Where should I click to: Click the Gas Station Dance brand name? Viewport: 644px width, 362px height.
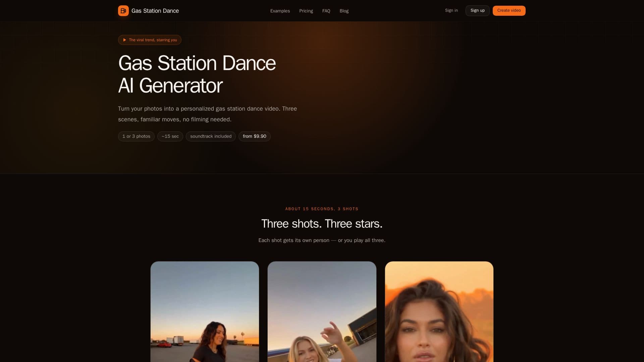coord(155,11)
